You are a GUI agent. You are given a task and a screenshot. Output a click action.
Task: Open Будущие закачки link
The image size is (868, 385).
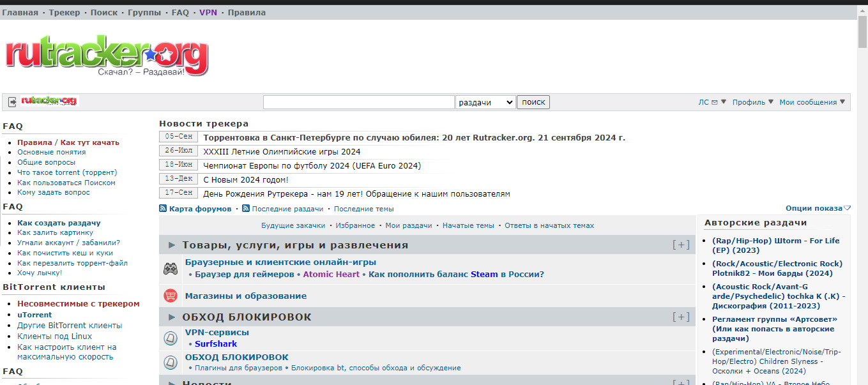[x=293, y=225]
